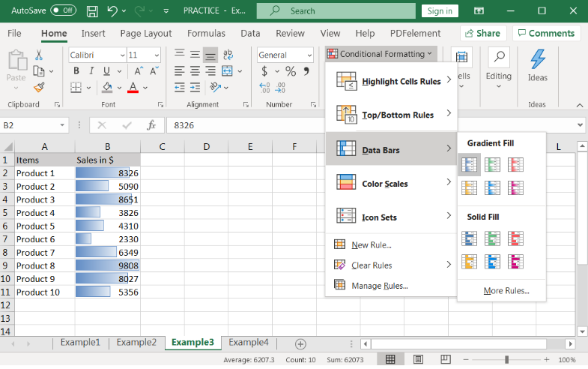The width and height of the screenshot is (588, 369).
Task: Click the zoom slider handle
Action: [x=506, y=359]
